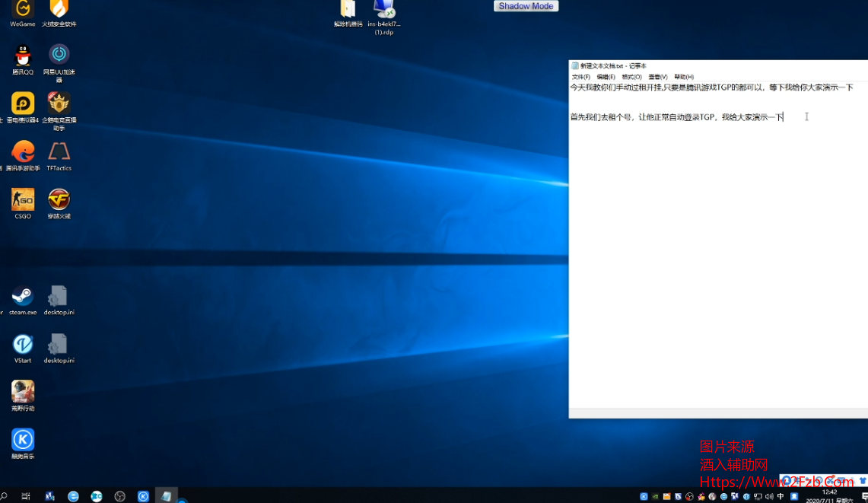Viewport: 868px width, 503px height.
Task: Open Windows search from taskbar
Action: pos(4,496)
